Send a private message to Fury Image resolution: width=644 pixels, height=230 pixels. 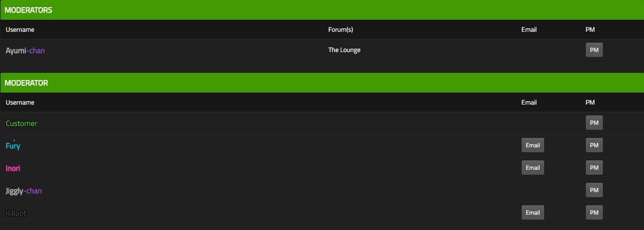[594, 145]
